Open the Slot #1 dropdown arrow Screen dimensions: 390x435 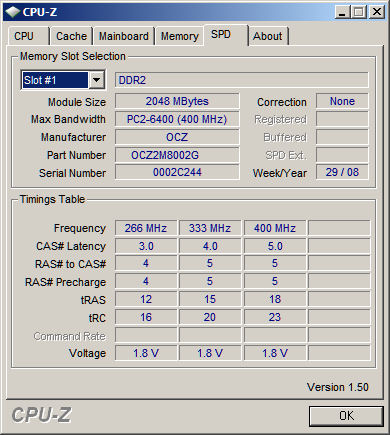point(97,80)
